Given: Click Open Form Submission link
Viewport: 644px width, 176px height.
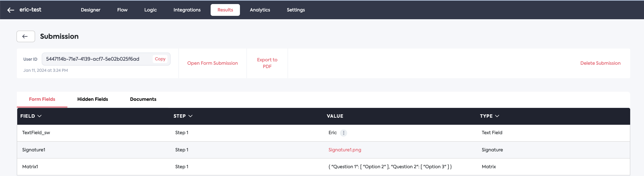Looking at the screenshot, I should (x=212, y=63).
